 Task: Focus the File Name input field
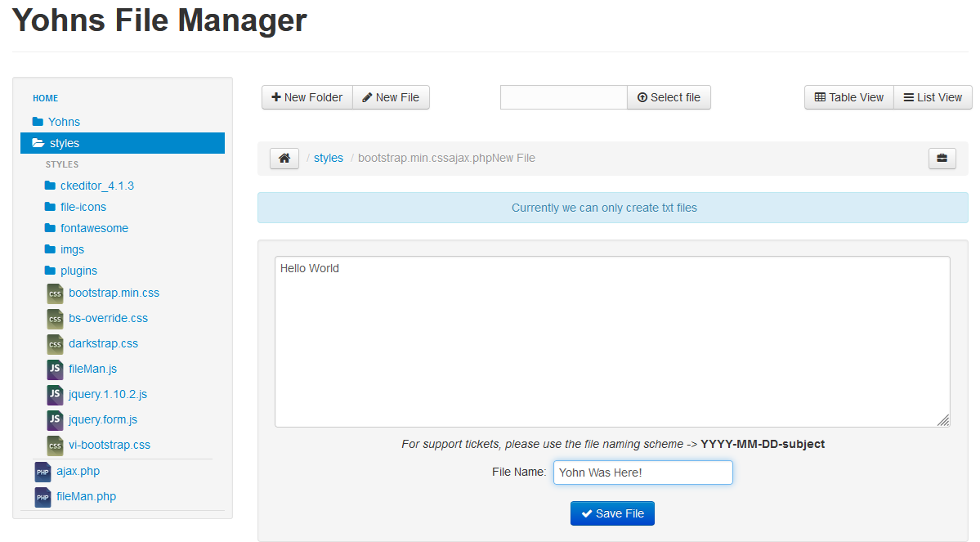coord(642,473)
